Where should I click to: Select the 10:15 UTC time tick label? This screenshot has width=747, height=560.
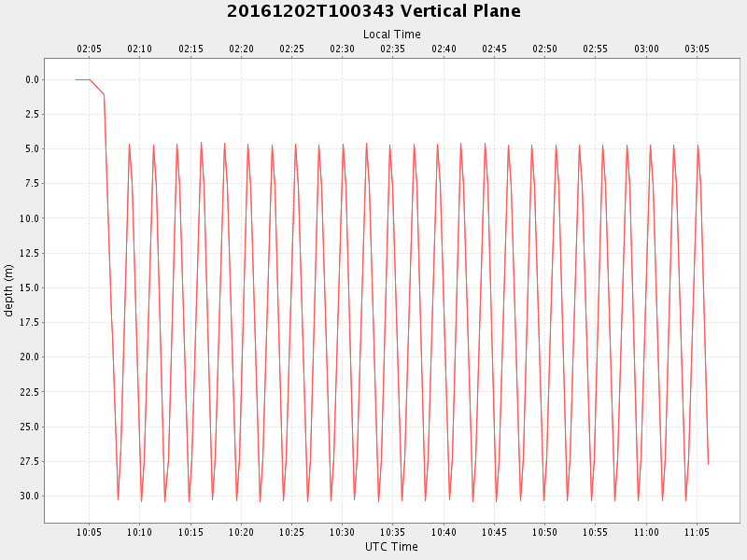[190, 532]
